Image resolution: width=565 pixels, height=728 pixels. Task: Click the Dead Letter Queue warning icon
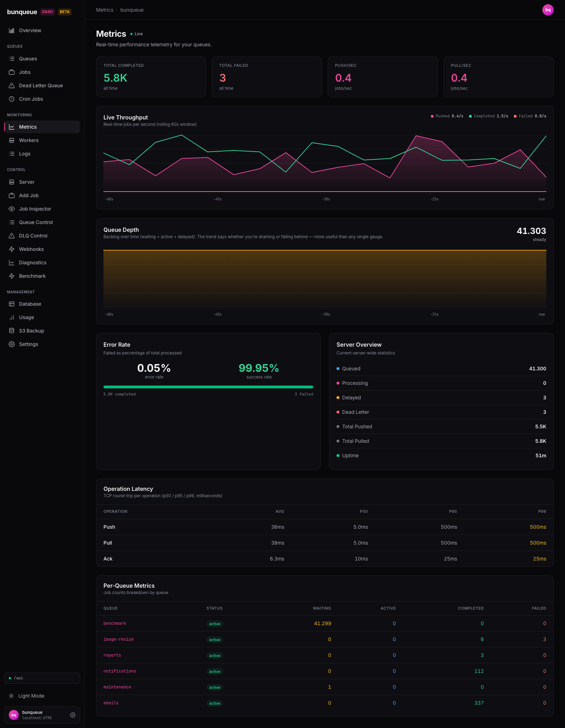point(12,86)
